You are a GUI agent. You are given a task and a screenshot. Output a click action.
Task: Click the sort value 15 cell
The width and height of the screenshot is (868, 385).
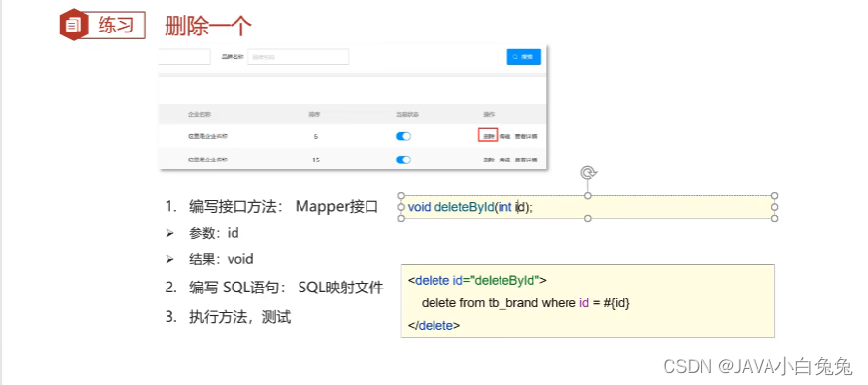point(315,160)
